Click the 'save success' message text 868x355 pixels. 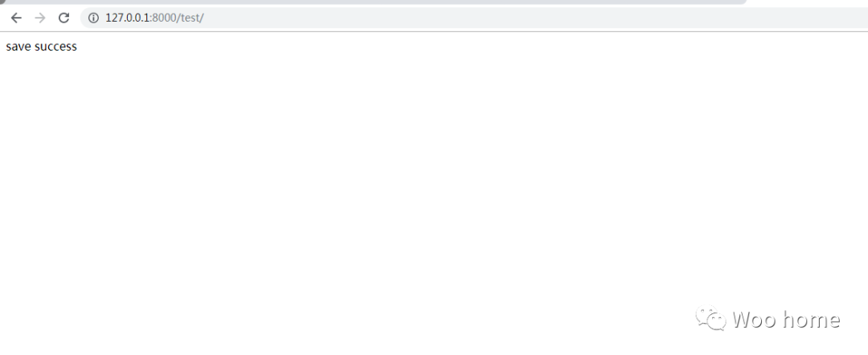(x=42, y=47)
